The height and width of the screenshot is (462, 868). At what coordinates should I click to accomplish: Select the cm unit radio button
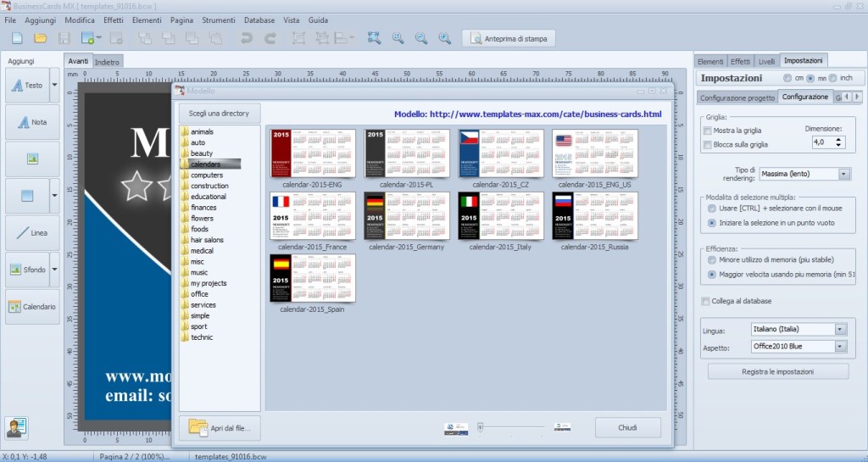pyautogui.click(x=787, y=78)
